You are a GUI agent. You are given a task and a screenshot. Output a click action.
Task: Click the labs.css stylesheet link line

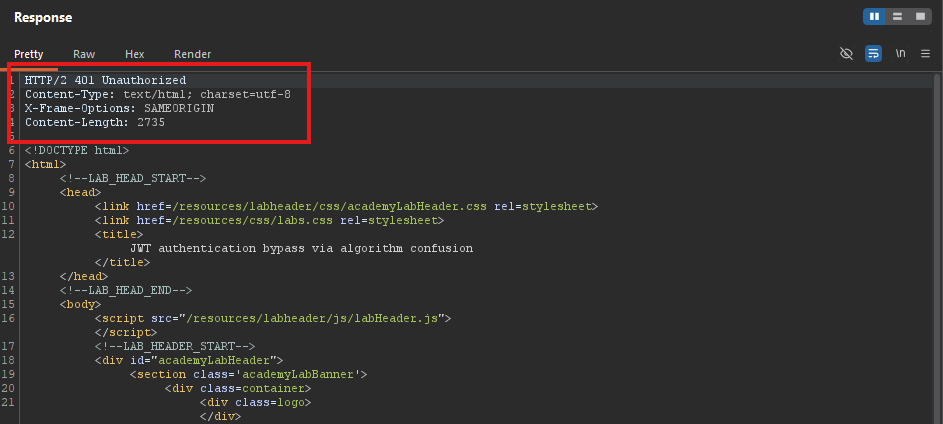269,220
